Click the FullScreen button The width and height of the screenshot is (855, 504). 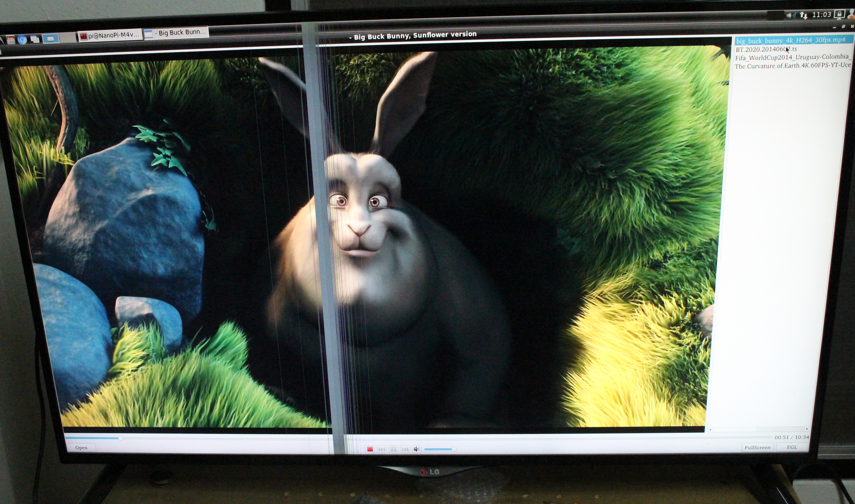757,447
